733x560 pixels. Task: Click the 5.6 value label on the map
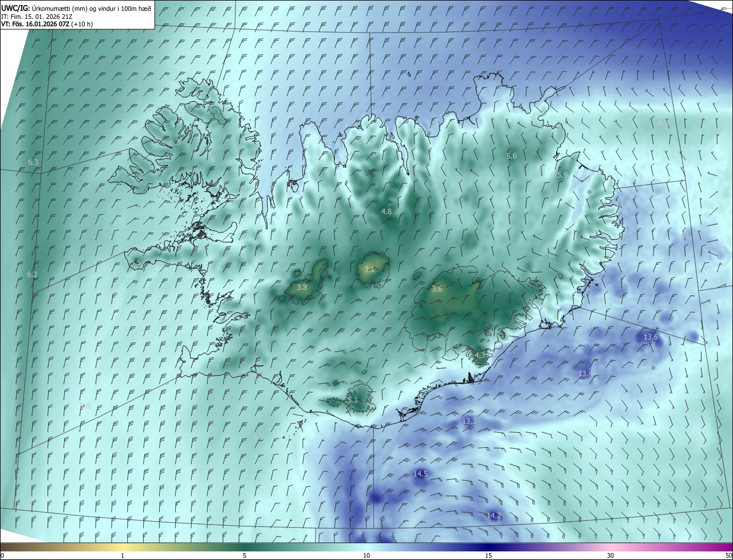(512, 156)
